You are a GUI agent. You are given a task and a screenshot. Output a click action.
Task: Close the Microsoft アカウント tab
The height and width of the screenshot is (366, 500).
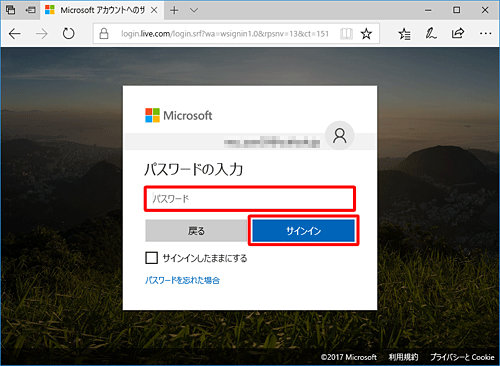pos(154,10)
